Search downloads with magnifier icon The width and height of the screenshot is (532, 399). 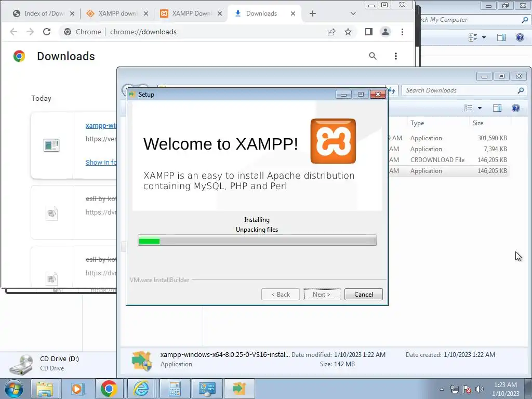(x=373, y=56)
